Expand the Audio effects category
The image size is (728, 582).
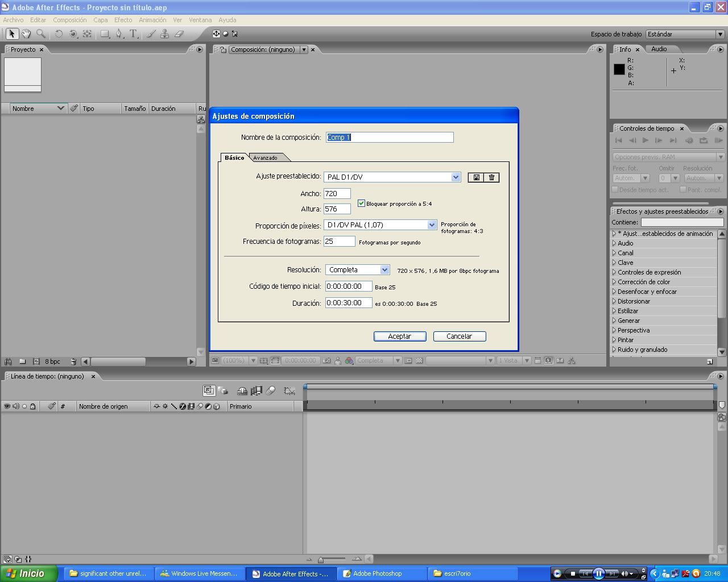[614, 243]
